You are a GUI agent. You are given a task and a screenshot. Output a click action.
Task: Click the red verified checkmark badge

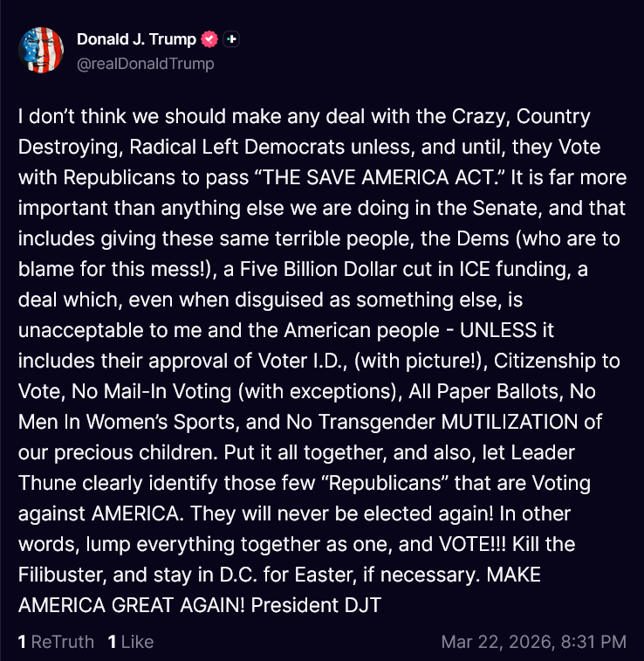click(209, 39)
